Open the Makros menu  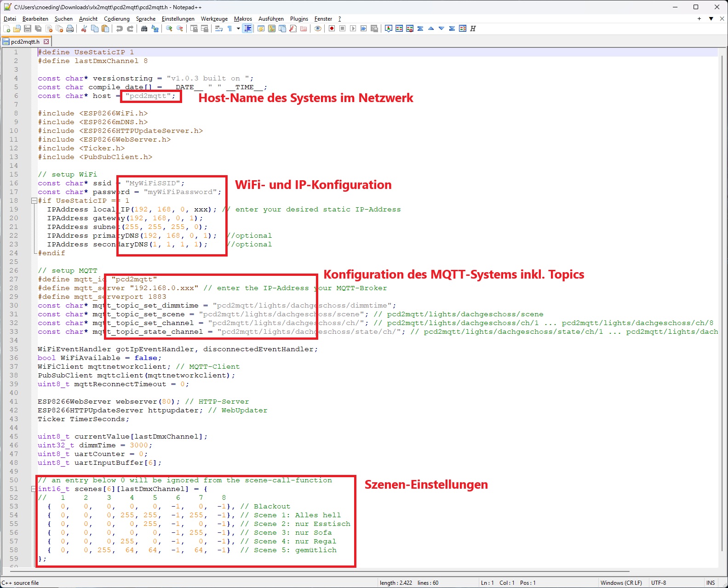[243, 19]
